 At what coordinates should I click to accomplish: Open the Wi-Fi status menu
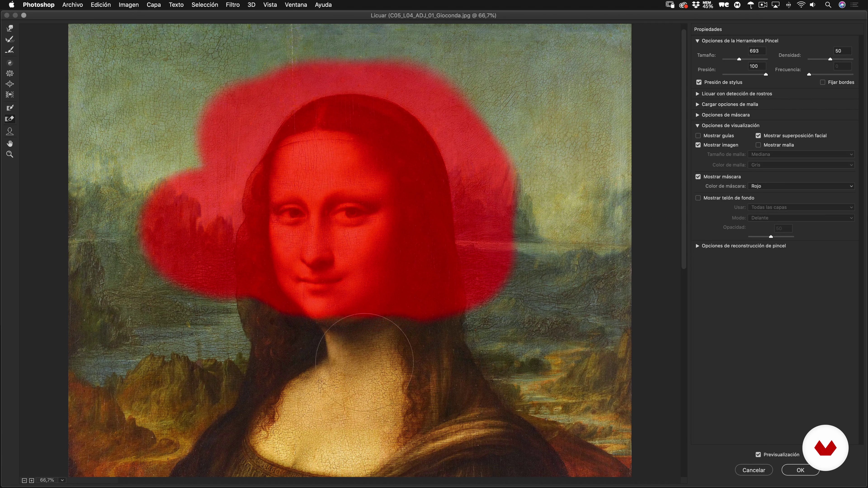coord(801,5)
